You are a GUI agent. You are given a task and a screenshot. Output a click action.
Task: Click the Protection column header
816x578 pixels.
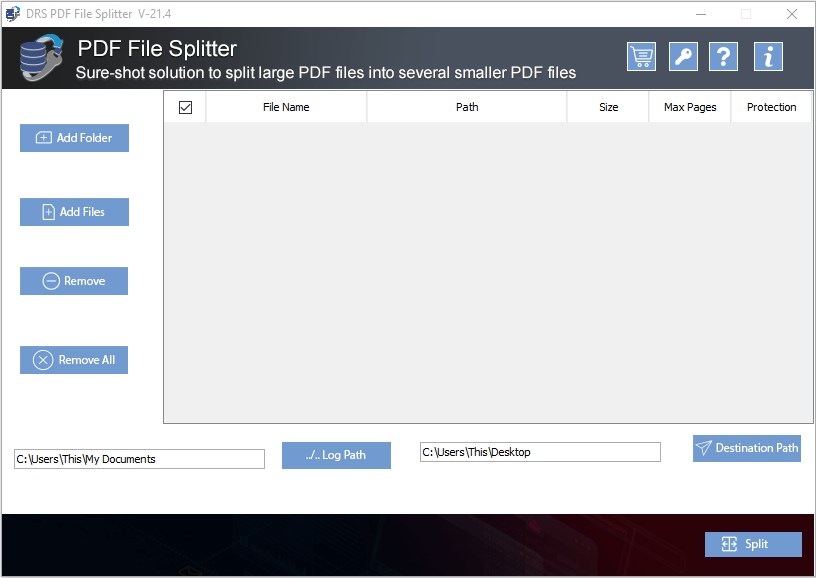(x=771, y=107)
